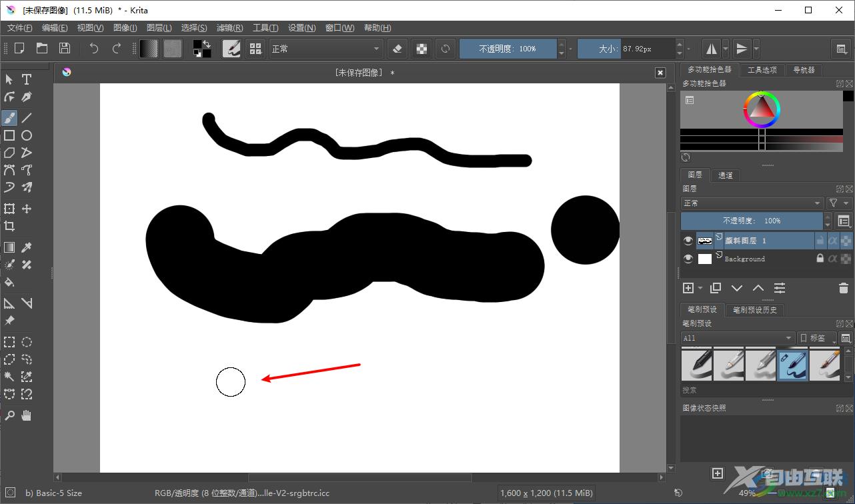Duplicate the current layer
The width and height of the screenshot is (855, 504).
(716, 288)
